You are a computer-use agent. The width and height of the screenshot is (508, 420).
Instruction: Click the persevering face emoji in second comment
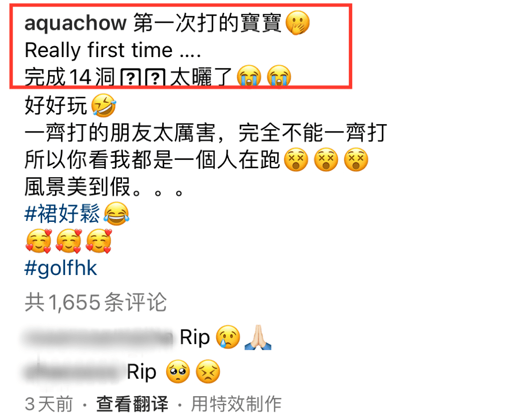point(208,371)
